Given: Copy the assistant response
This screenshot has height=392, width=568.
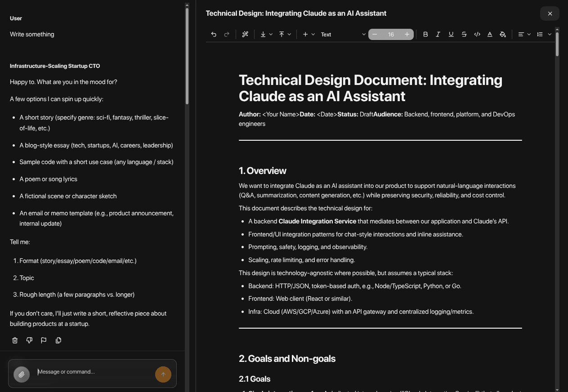Looking at the screenshot, I should point(58,340).
